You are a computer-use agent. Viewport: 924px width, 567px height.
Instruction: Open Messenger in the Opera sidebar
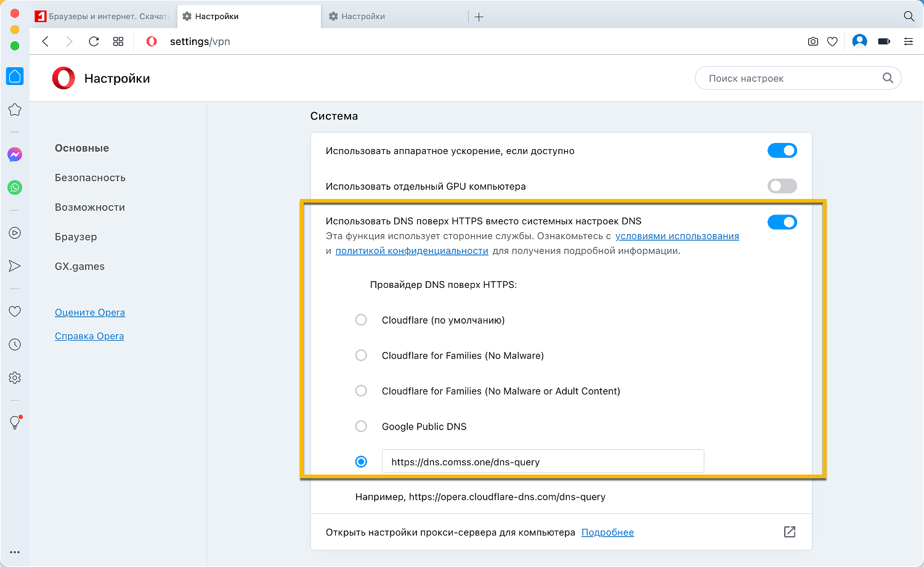pyautogui.click(x=15, y=155)
